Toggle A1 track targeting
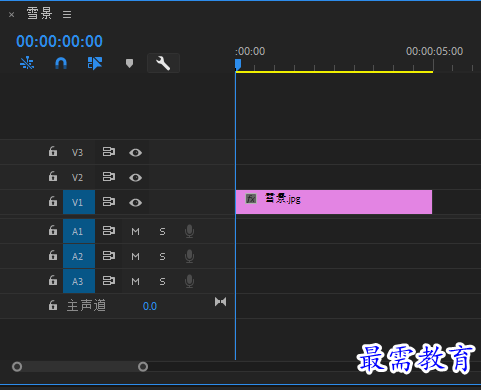 (x=79, y=231)
